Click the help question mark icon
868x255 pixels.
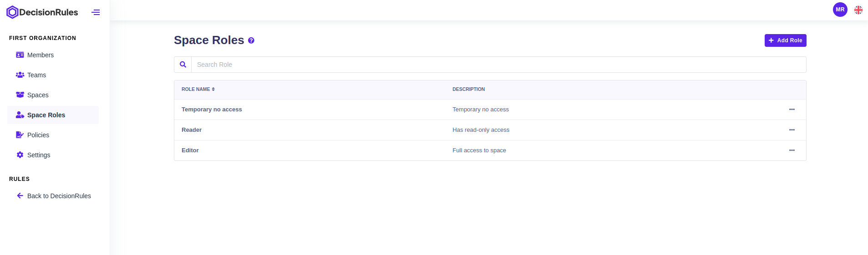pos(251,40)
